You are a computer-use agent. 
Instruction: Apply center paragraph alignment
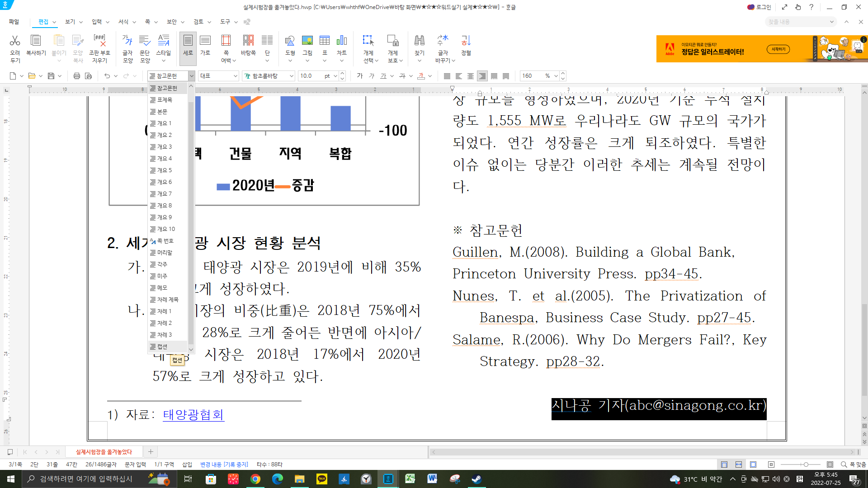tap(471, 76)
